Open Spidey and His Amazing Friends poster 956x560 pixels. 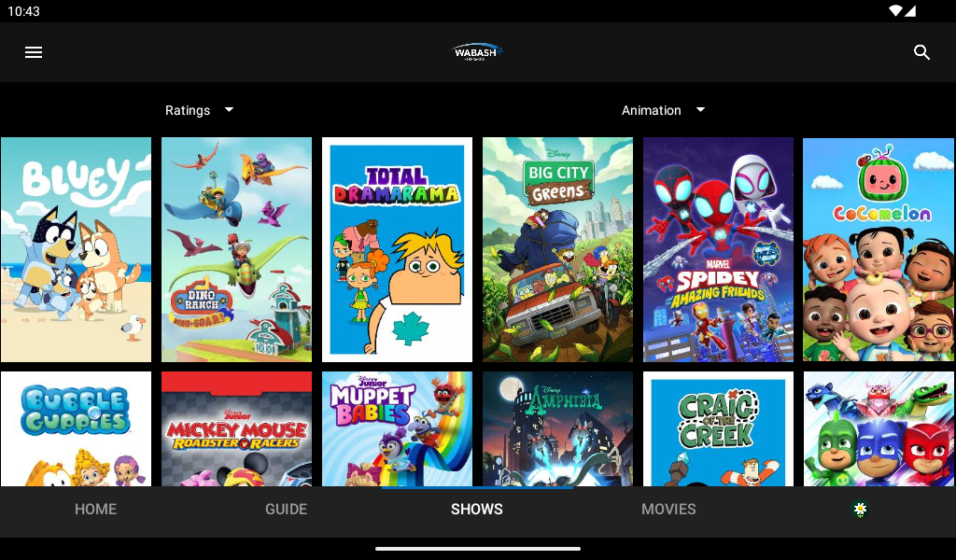(718, 250)
